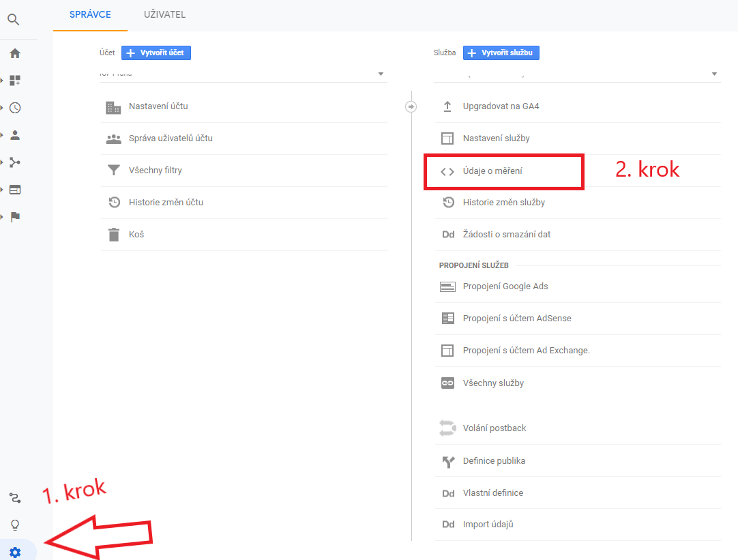This screenshot has width=738, height=560.
Task: Open Home via the house icon
Action: pyautogui.click(x=15, y=54)
